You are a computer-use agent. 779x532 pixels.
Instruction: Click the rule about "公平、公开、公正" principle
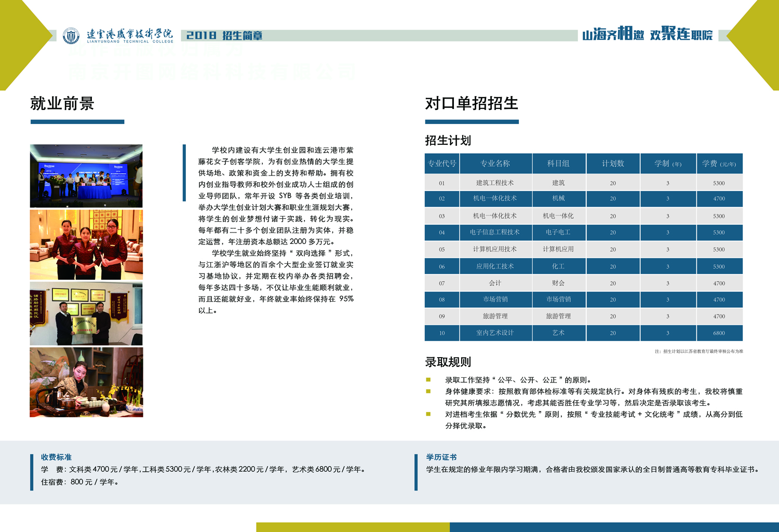click(x=518, y=380)
